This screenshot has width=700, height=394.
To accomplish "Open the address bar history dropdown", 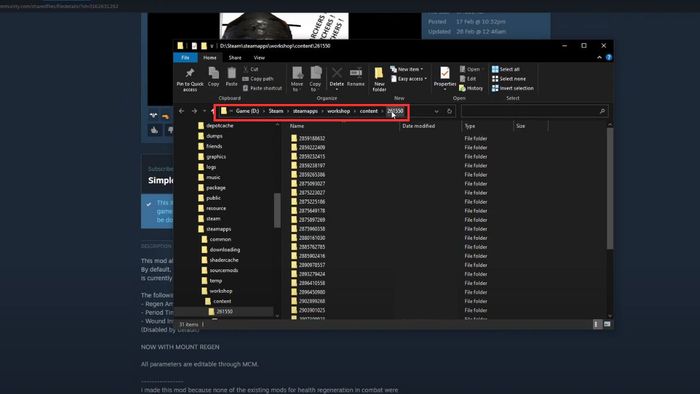I will pos(436,111).
